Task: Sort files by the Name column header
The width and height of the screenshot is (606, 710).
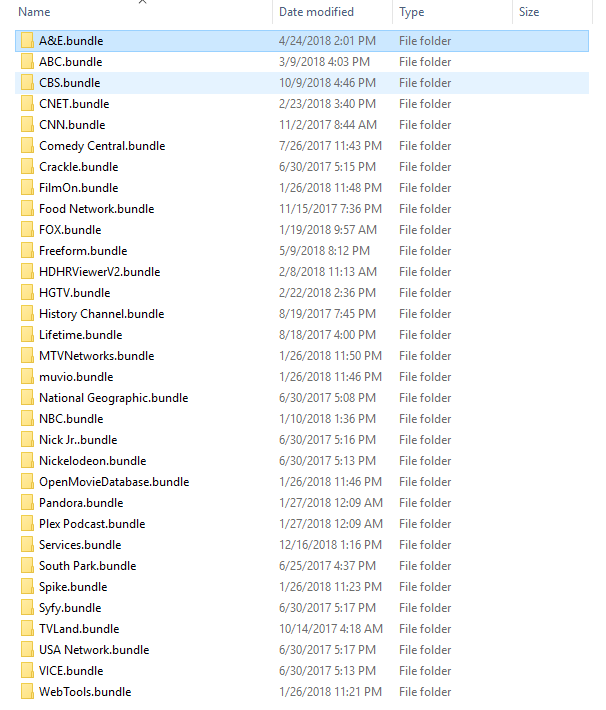Action: (34, 12)
